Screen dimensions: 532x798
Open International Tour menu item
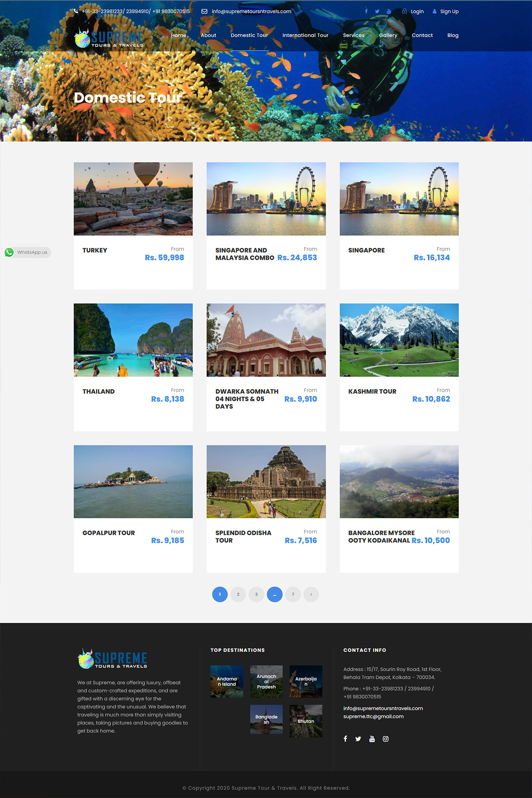pos(305,35)
